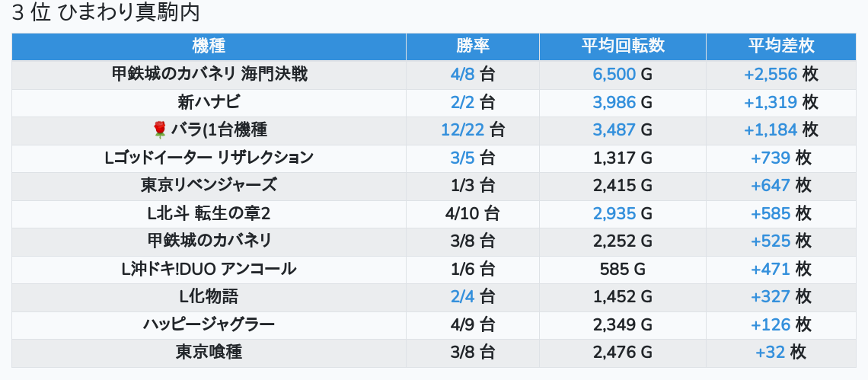Select the 新ハナビ machine name
The image size is (868, 380).
209,102
